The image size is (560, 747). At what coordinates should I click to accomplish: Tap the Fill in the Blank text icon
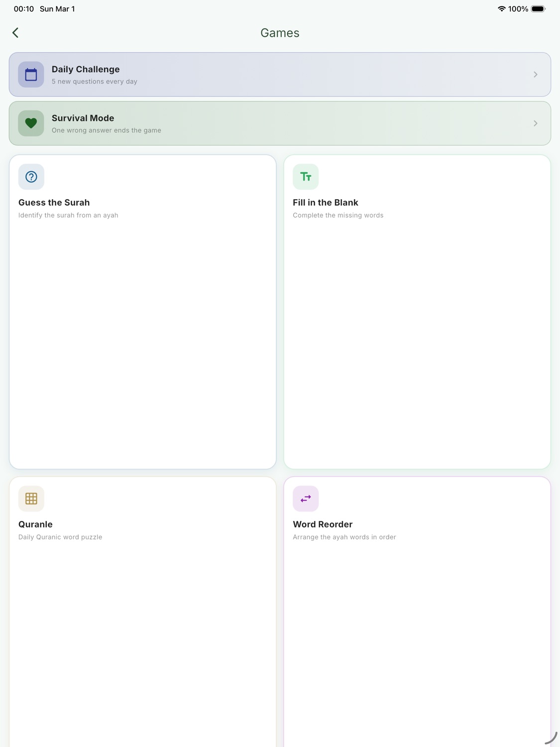306,177
